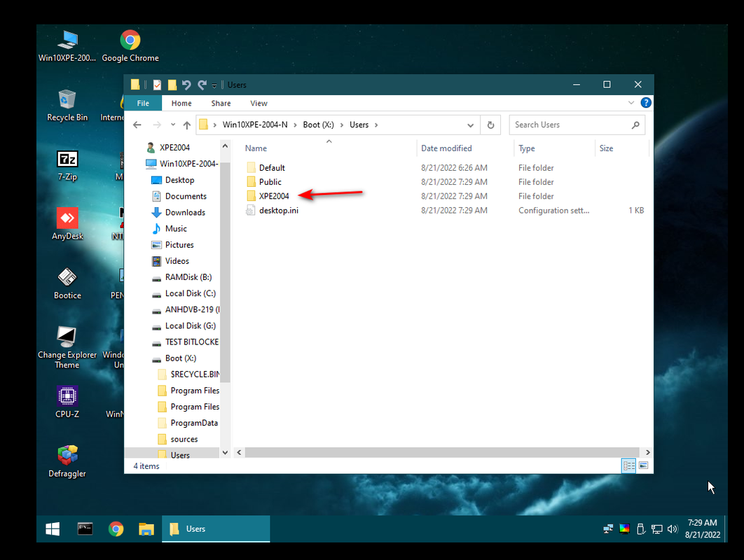Screen dimensions: 744x560
Task: Open the File ribbon tab
Action: coord(143,103)
